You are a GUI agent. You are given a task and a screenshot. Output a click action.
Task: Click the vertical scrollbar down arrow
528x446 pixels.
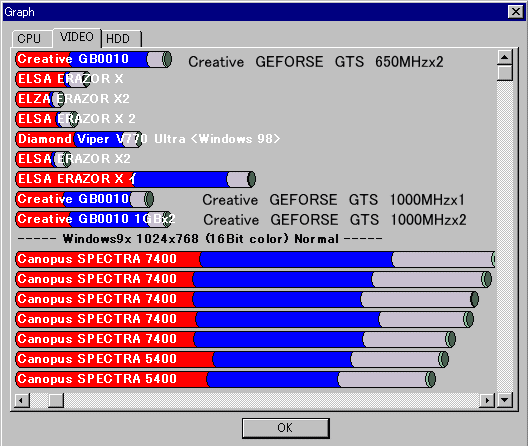(504, 400)
